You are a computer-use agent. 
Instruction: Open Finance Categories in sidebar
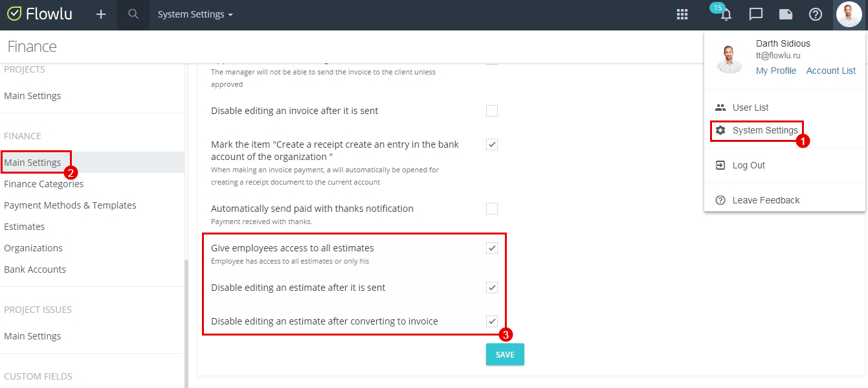tap(44, 184)
